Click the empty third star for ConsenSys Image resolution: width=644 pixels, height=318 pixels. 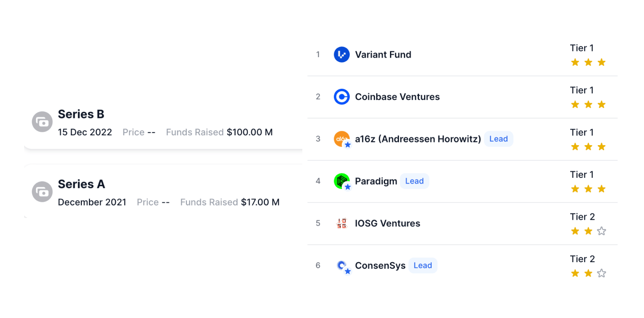click(602, 273)
